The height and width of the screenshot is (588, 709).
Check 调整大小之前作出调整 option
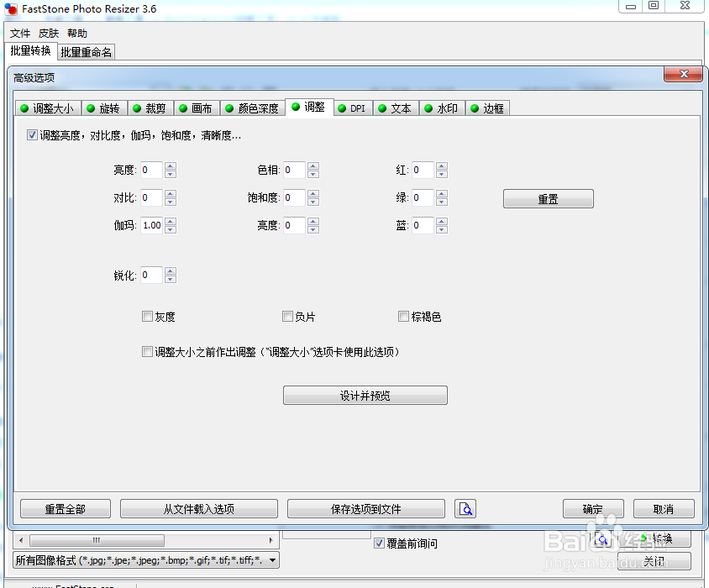click(x=147, y=351)
